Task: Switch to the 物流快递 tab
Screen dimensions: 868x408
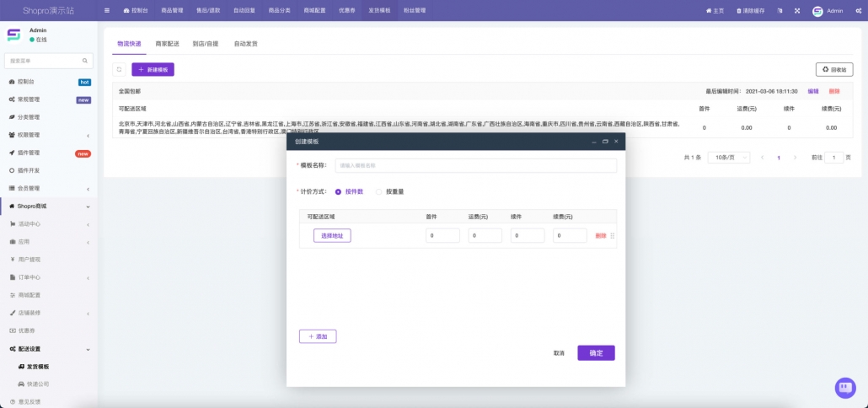Action: click(x=129, y=44)
